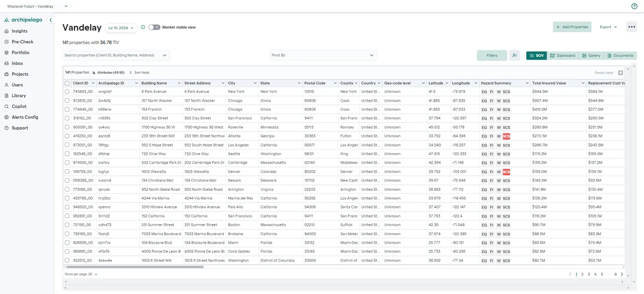Viewport: 644px width, 294px height.
Task: Switch to the Gallery view tab
Action: pos(591,55)
